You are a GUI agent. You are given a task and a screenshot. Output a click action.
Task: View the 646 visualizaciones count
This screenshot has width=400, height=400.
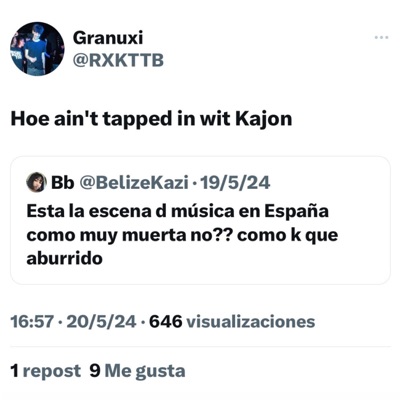(x=232, y=322)
